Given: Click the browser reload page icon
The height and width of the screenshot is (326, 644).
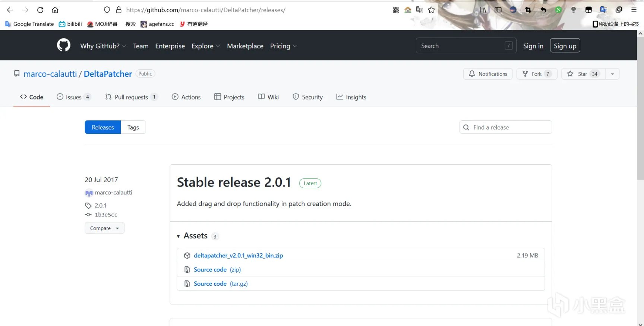Looking at the screenshot, I should pyautogui.click(x=40, y=10).
